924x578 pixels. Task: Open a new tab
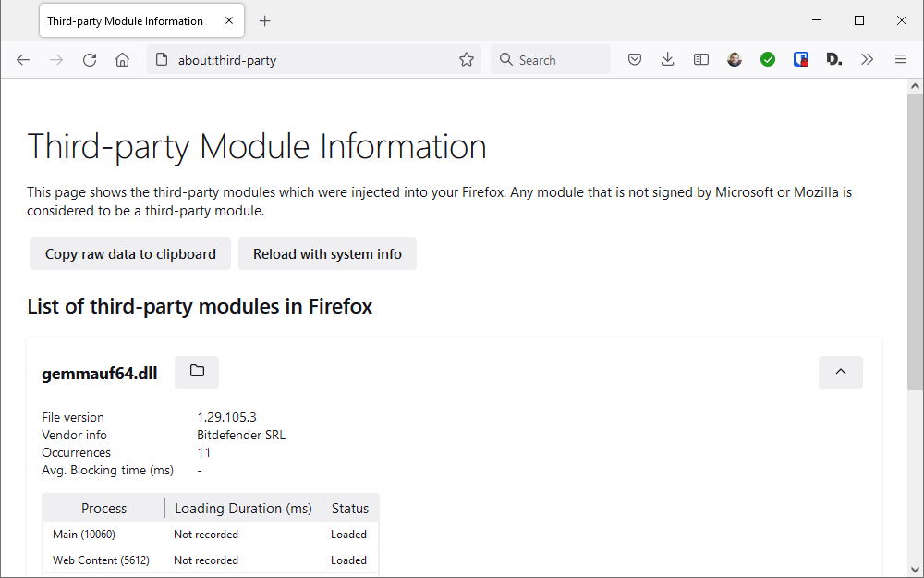[x=265, y=20]
